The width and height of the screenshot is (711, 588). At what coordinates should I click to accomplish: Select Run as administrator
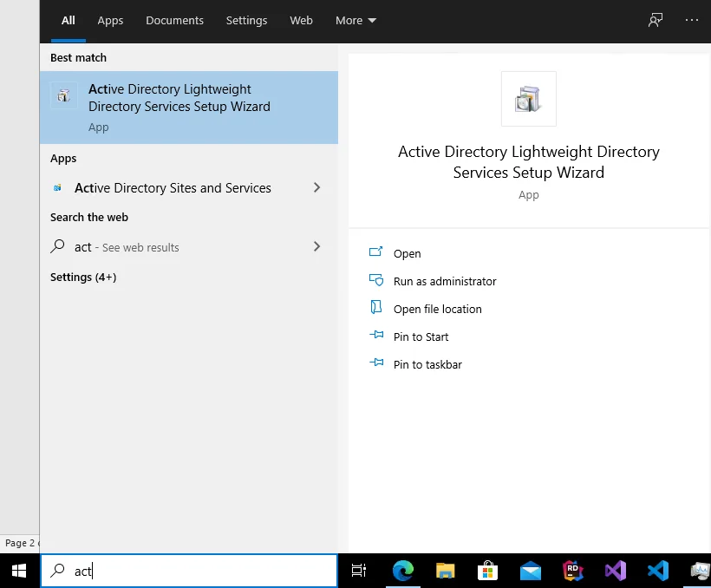click(x=444, y=281)
